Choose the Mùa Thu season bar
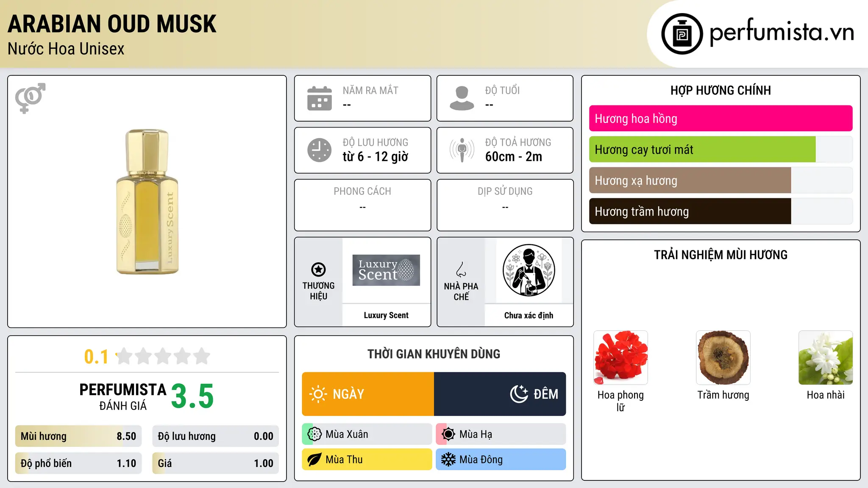The image size is (868, 488). point(367,460)
